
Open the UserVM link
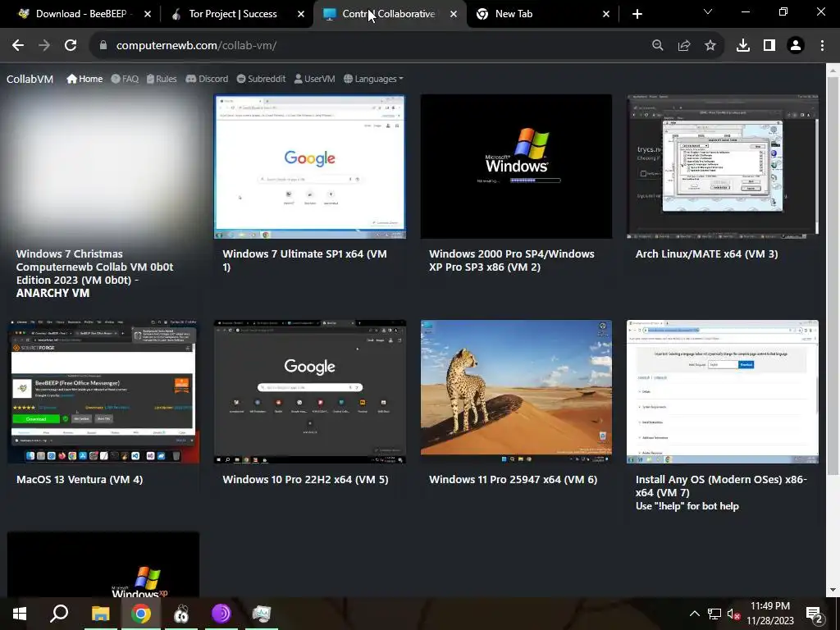click(x=314, y=79)
